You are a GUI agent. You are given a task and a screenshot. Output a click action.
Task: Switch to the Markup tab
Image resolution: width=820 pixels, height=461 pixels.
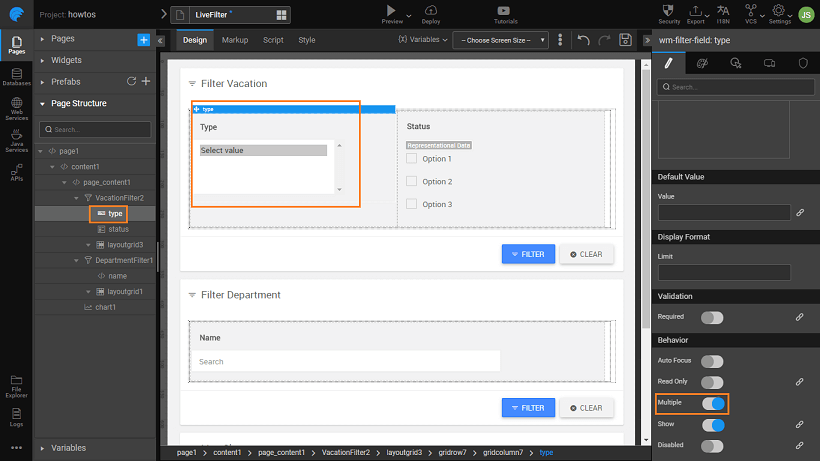(x=235, y=40)
